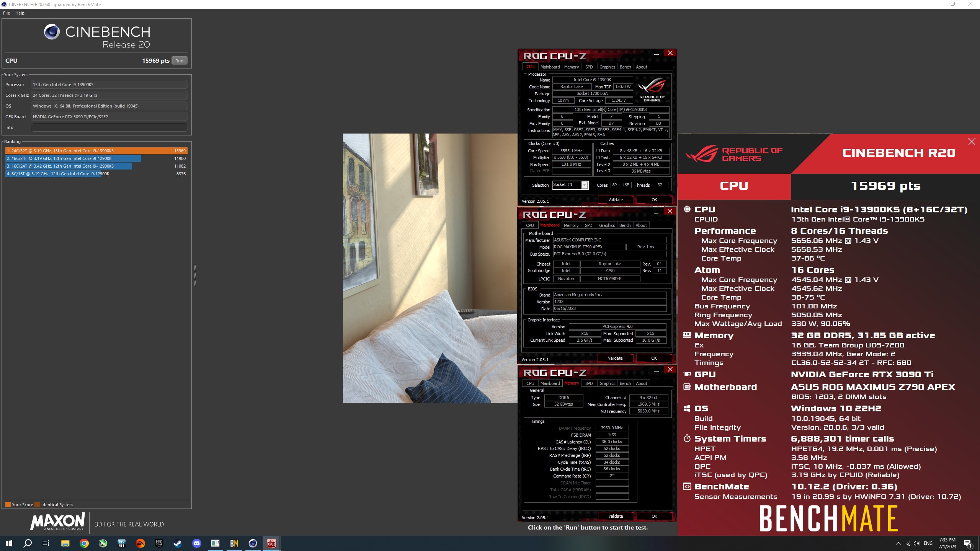Click Validate in the top CPU-Z window
980x551 pixels.
tap(616, 200)
